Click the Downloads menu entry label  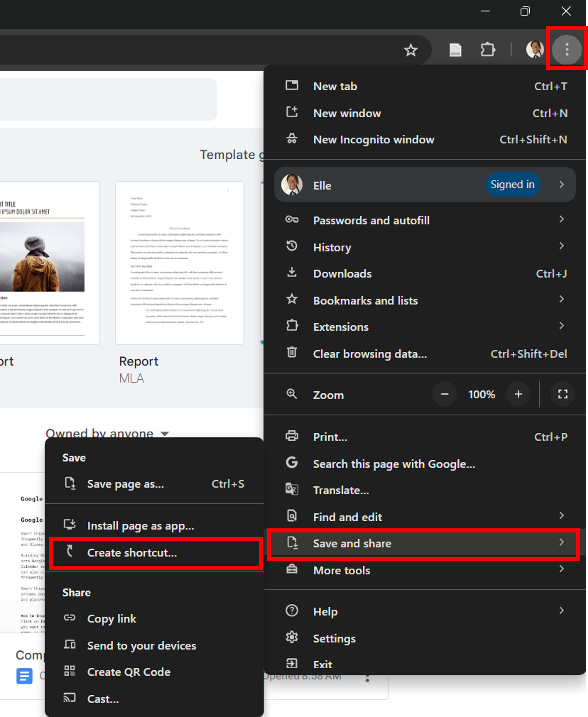click(x=342, y=273)
